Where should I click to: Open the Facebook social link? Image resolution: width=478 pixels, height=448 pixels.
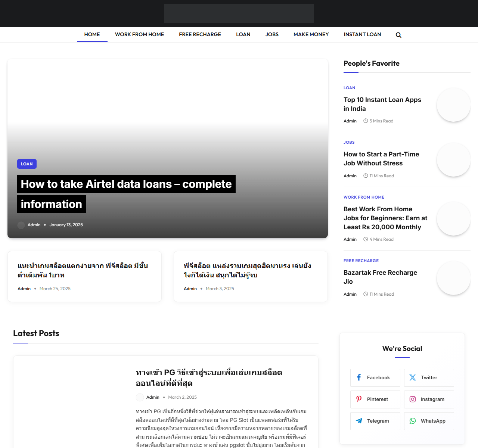click(375, 378)
